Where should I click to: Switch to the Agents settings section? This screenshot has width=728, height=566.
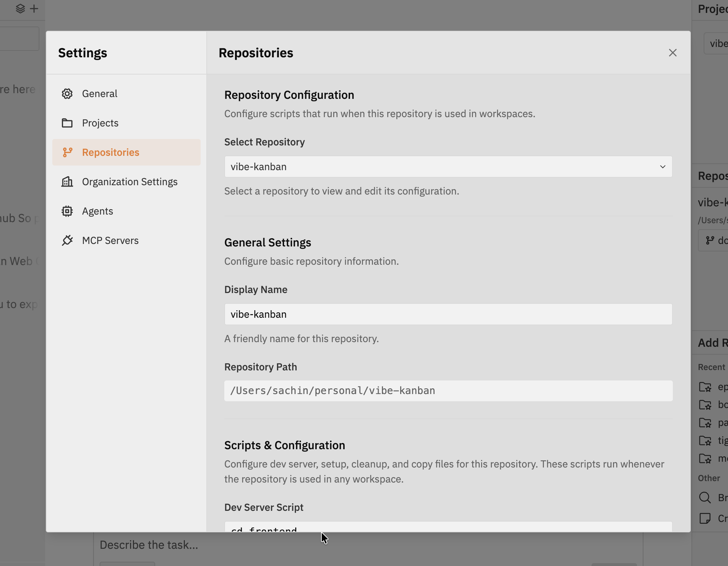tap(97, 211)
